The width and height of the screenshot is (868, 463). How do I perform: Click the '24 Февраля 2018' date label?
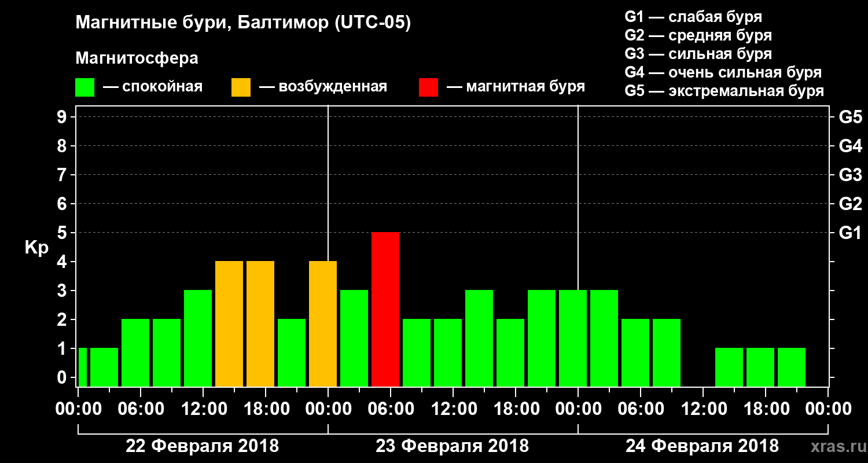(703, 446)
